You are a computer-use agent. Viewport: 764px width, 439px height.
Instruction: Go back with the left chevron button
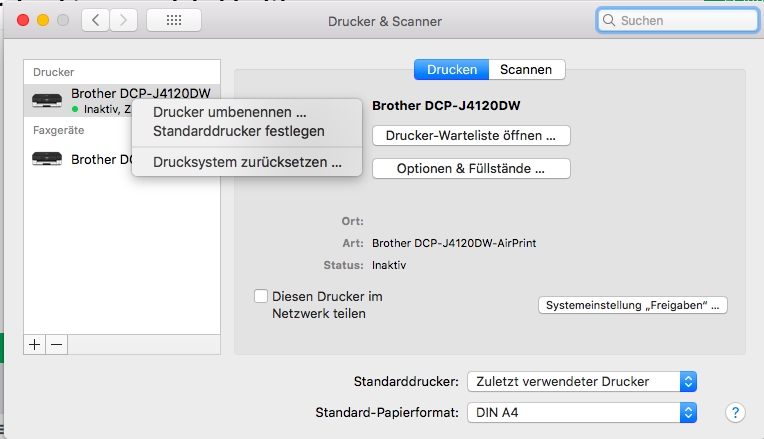[96, 20]
